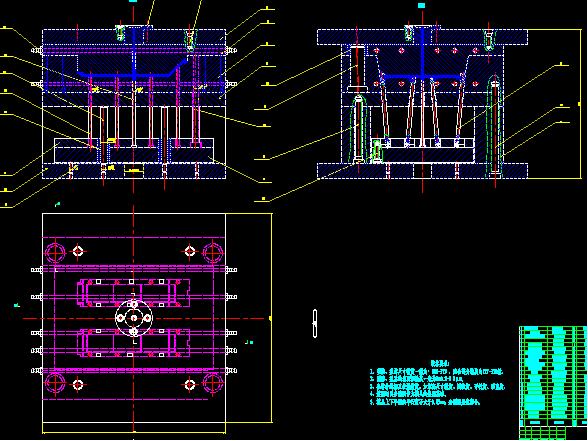Image resolution: width=588 pixels, height=441 pixels.
Task: Click the cyan-and-green parts list table
Action: point(553,382)
